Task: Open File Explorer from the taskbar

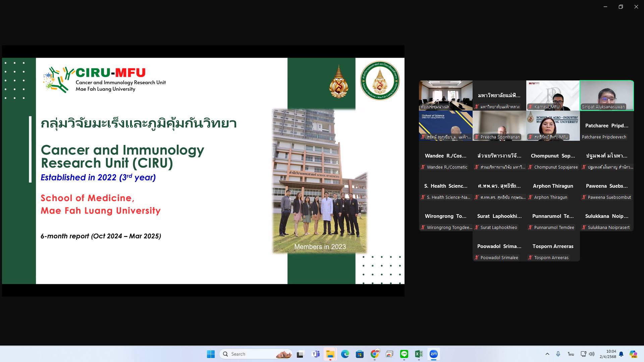Action: 330,354
